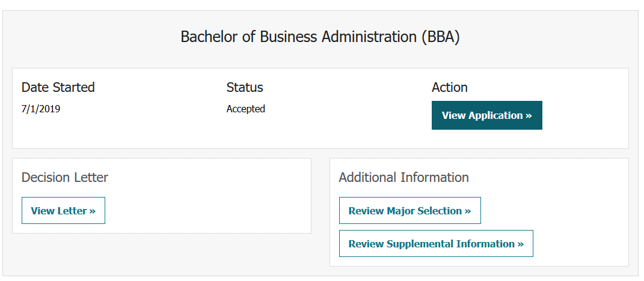
Task: Click the » arrow on Review Supplemental Information
Action: 521,244
